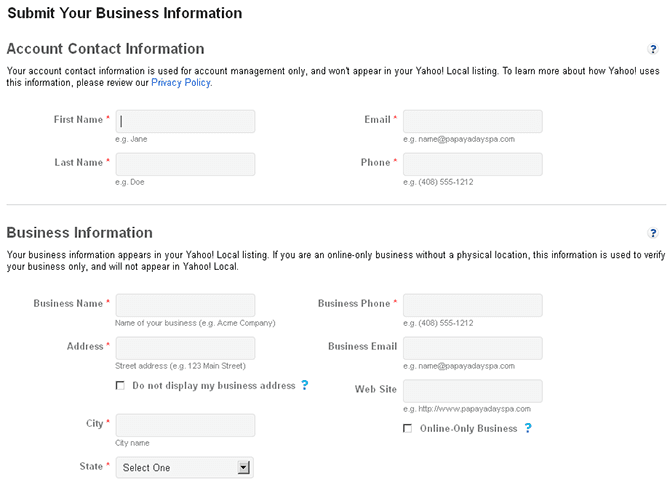Click the Business Name input box
This screenshot has width=670, height=482.
pyautogui.click(x=186, y=305)
